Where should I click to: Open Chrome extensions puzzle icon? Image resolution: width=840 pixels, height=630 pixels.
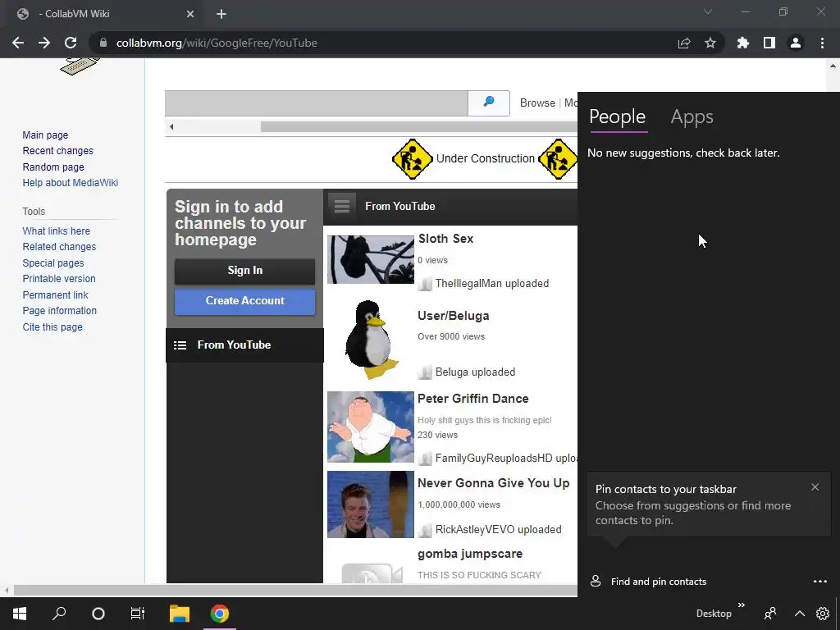(743, 43)
